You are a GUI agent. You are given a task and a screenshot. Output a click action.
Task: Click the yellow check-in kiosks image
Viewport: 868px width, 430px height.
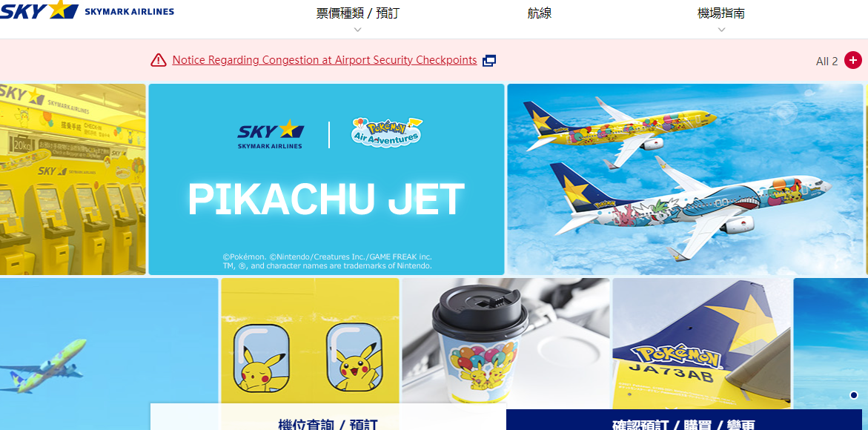73,179
